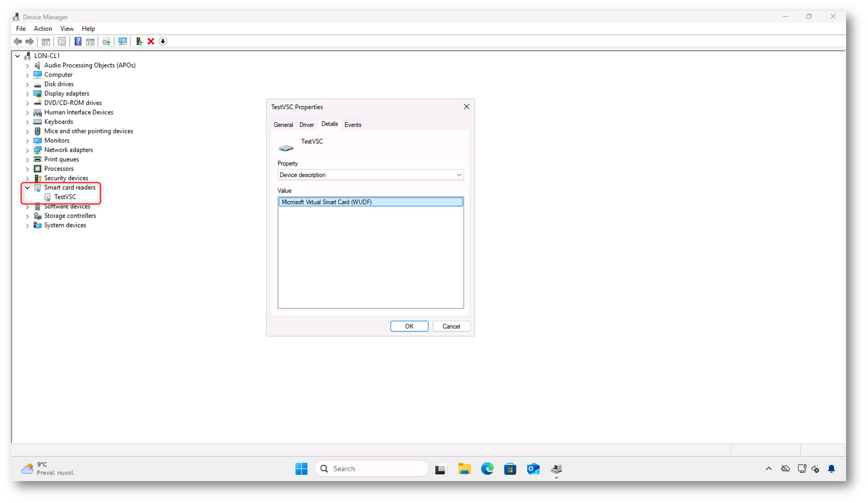Scan for hardware changes via toolbar icon
The image size is (868, 503).
(123, 42)
